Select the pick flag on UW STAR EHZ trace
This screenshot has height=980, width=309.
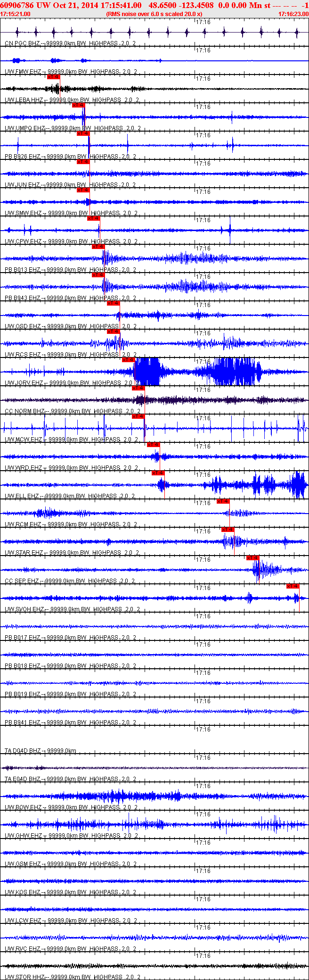pos(228,530)
